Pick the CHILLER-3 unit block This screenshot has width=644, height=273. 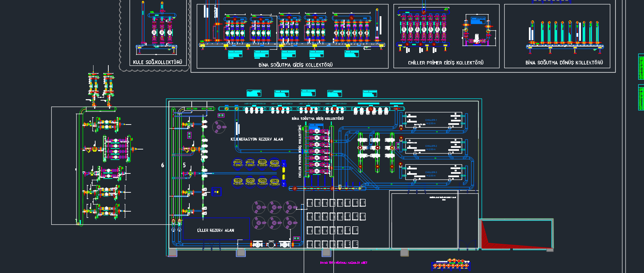(433, 173)
